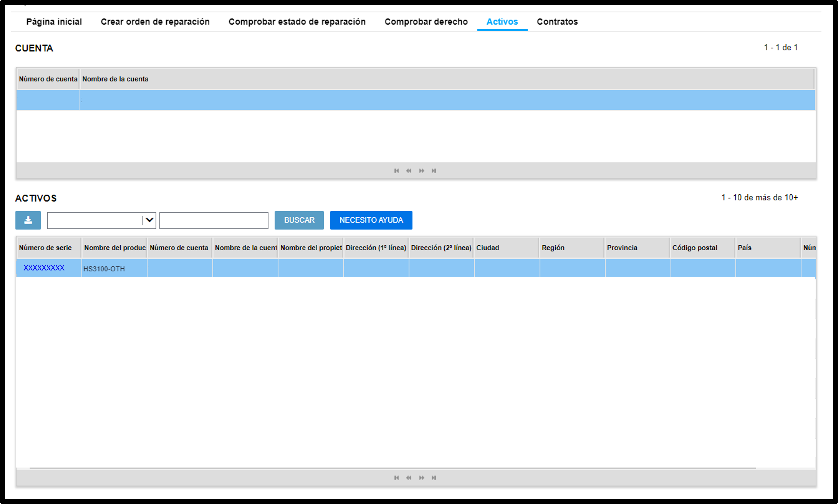Click the Código postal column header
Screen dimensions: 838x504
tap(703, 248)
